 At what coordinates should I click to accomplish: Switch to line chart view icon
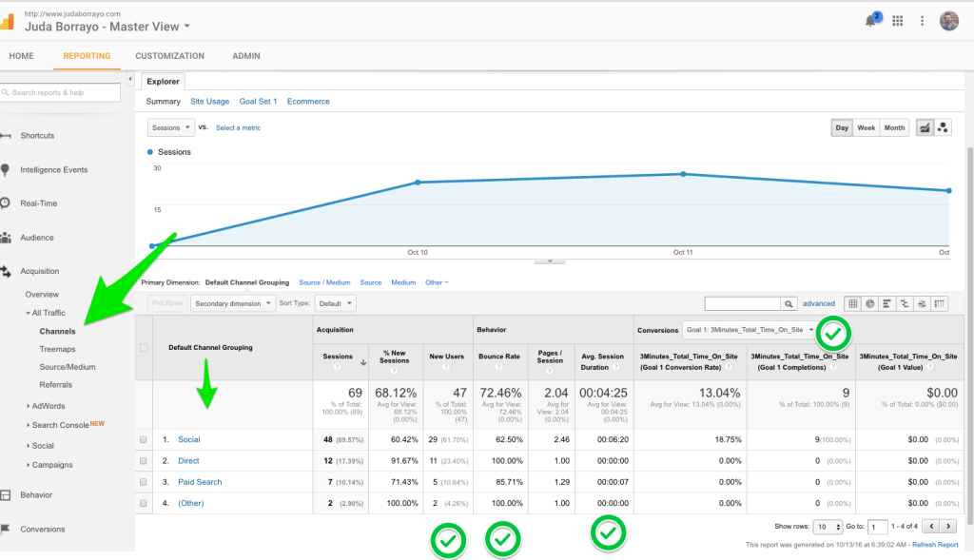pos(925,128)
